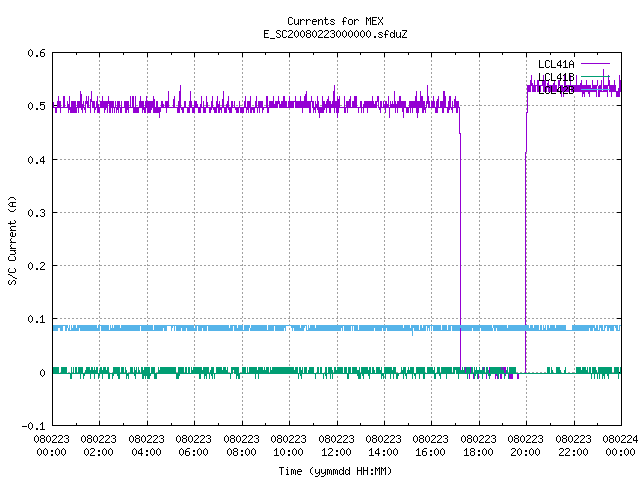Screen dimensions: 640x480
Task: Click the 080223 06:00 x-axis tick label
Action: [x=193, y=446]
